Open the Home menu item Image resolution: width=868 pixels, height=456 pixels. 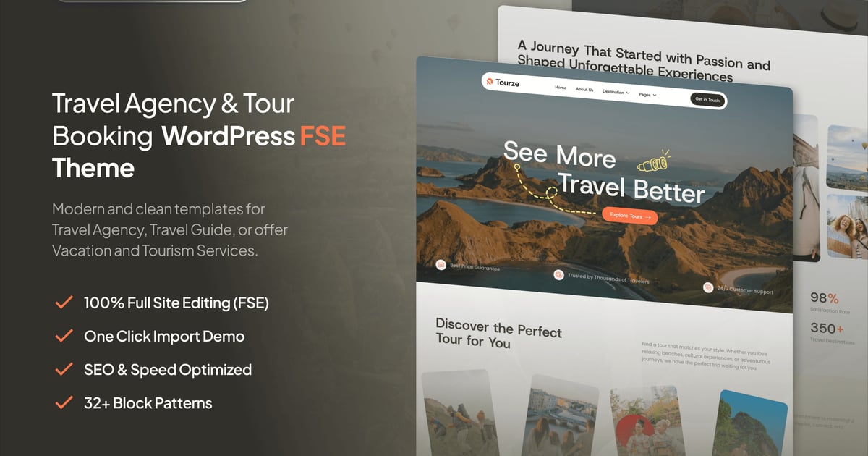[x=561, y=88]
